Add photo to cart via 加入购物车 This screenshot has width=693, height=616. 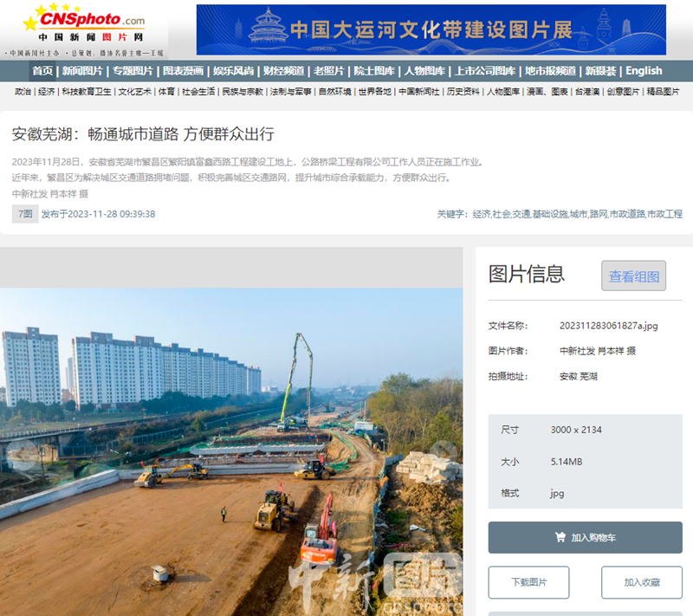pyautogui.click(x=585, y=537)
